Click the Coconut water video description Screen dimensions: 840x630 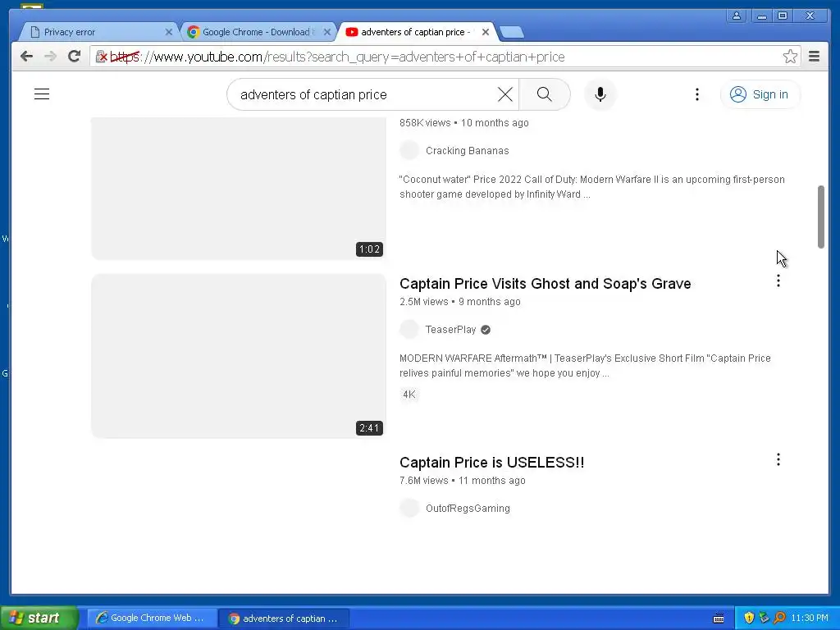tap(592, 187)
